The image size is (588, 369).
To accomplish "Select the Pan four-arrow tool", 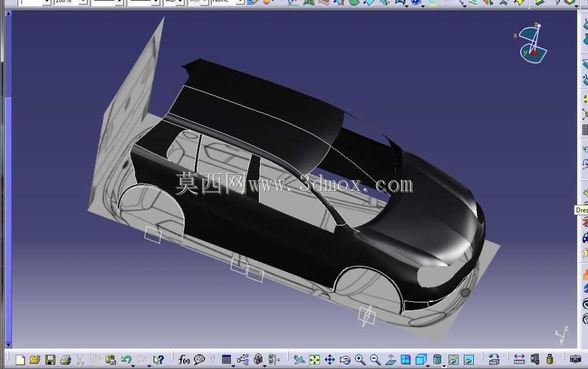I will (x=330, y=360).
